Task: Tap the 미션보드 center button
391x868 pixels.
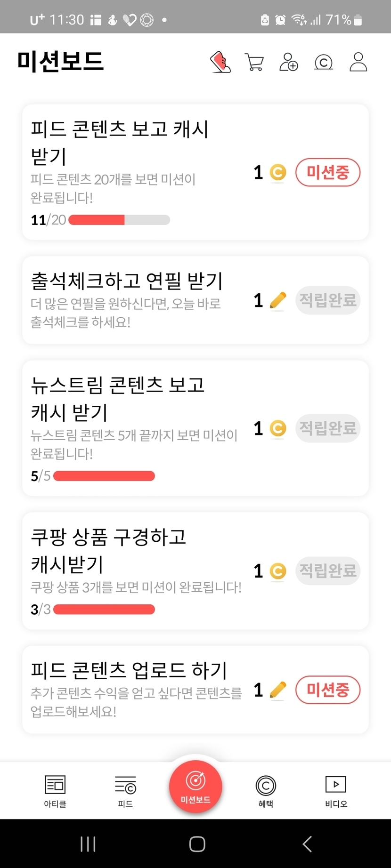Action: pos(195,786)
